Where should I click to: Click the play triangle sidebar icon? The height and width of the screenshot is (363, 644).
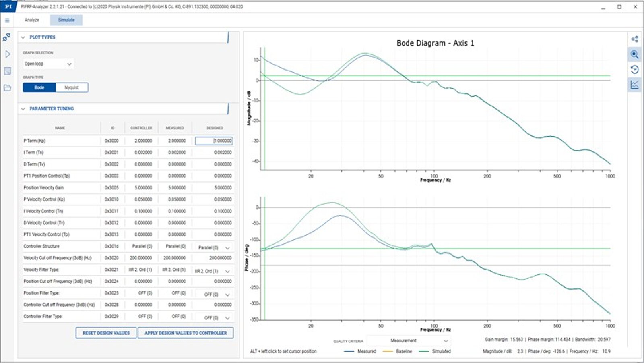pyautogui.click(x=7, y=54)
